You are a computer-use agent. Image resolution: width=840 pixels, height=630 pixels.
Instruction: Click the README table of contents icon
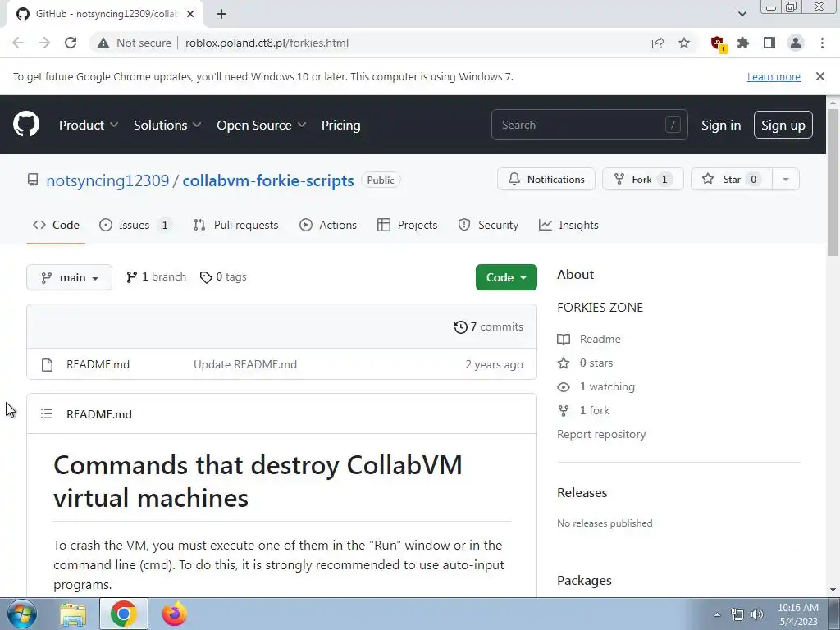pos(47,413)
